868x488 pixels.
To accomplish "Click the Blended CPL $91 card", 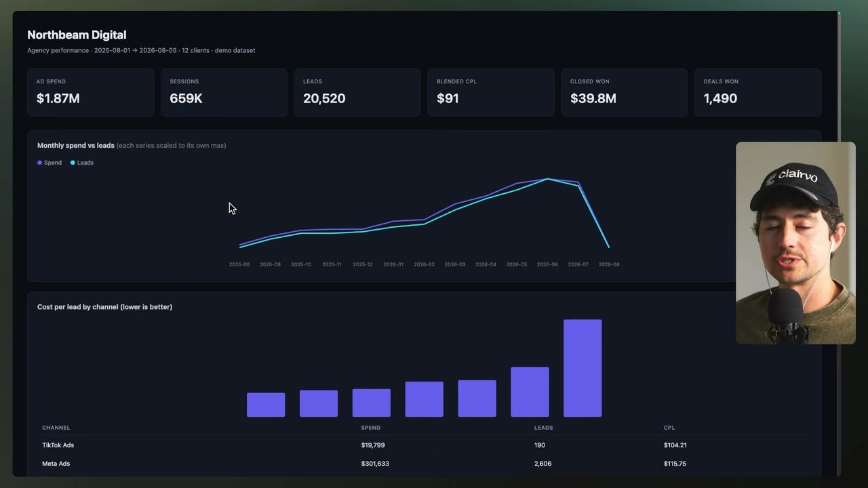I will tap(491, 92).
